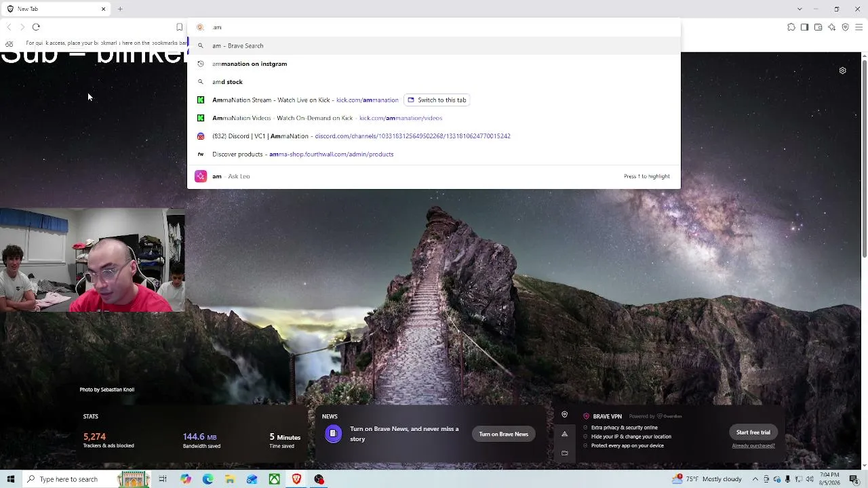The image size is (868, 488).
Task: Open the Extensions puzzle icon
Action: click(x=791, y=27)
